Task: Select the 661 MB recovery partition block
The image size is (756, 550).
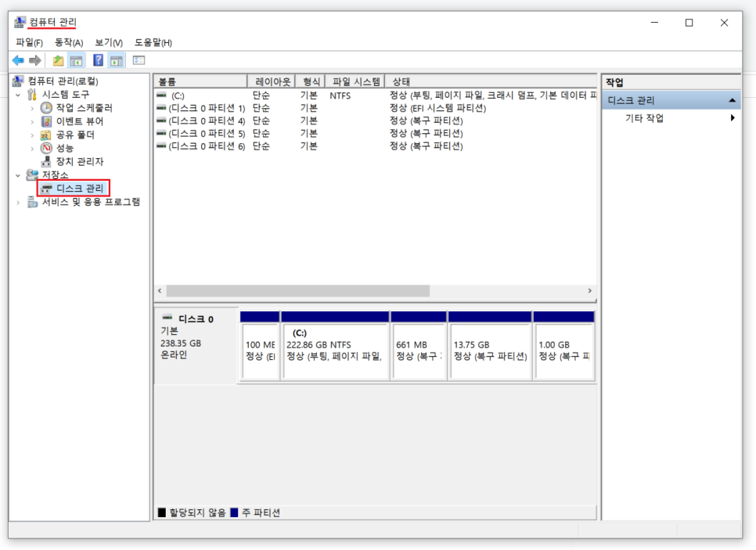Action: (x=419, y=346)
